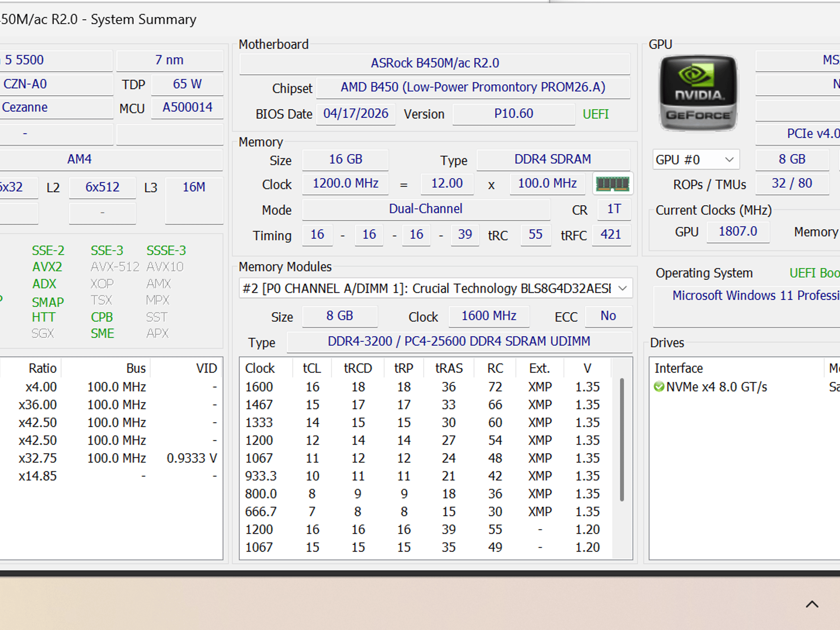Click the PCIe v4.0 field
The width and height of the screenshot is (840, 630).
798,134
